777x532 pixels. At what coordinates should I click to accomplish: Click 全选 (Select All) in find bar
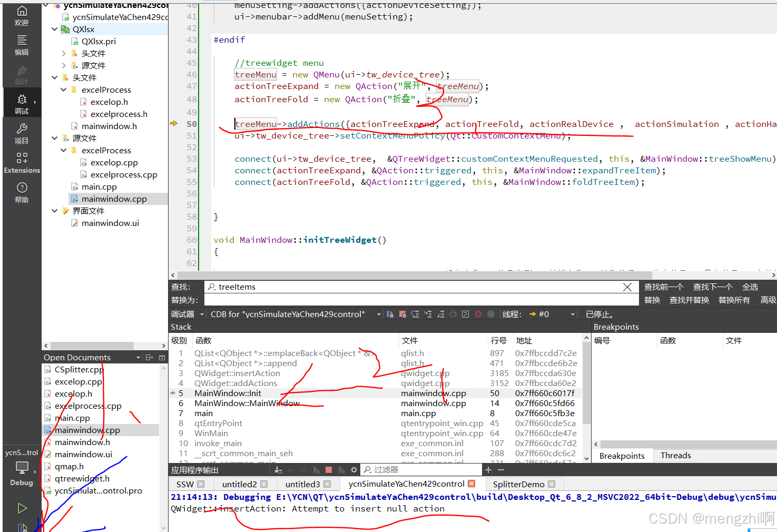pos(750,287)
